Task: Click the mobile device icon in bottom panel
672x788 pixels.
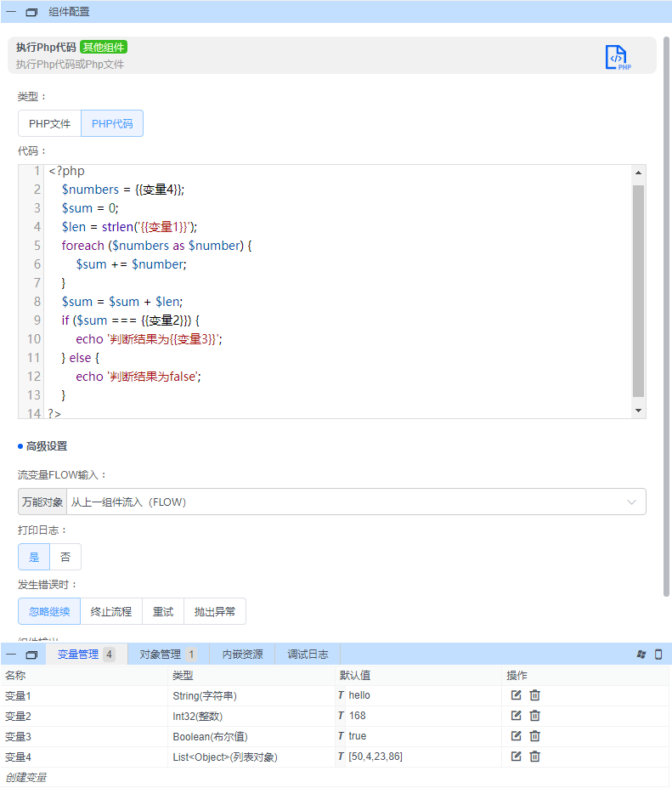Action: (658, 655)
